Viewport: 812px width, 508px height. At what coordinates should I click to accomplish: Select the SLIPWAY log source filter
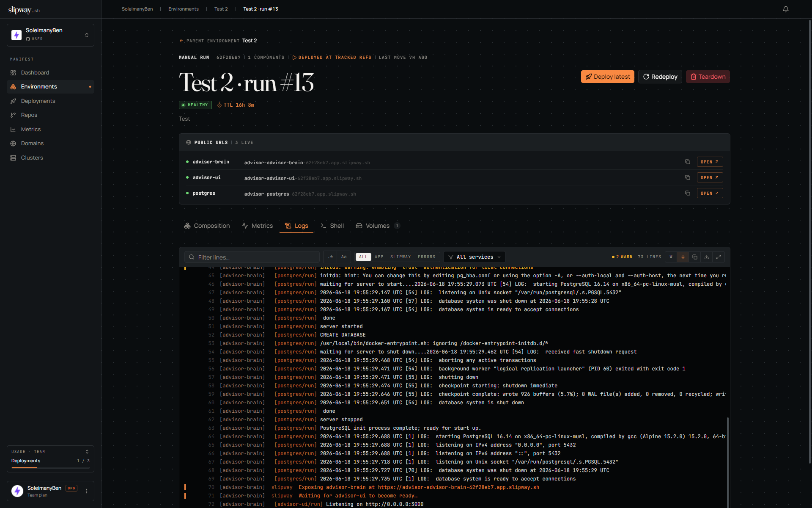[401, 257]
